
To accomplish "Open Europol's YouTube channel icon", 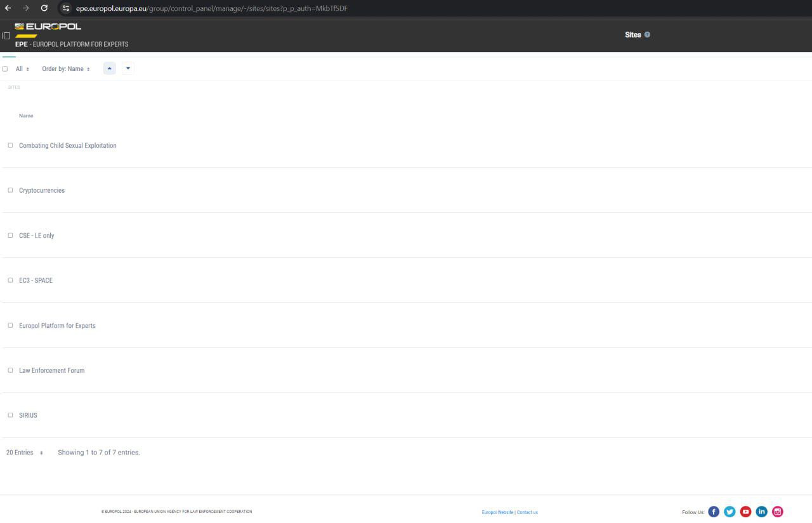I will [745, 512].
